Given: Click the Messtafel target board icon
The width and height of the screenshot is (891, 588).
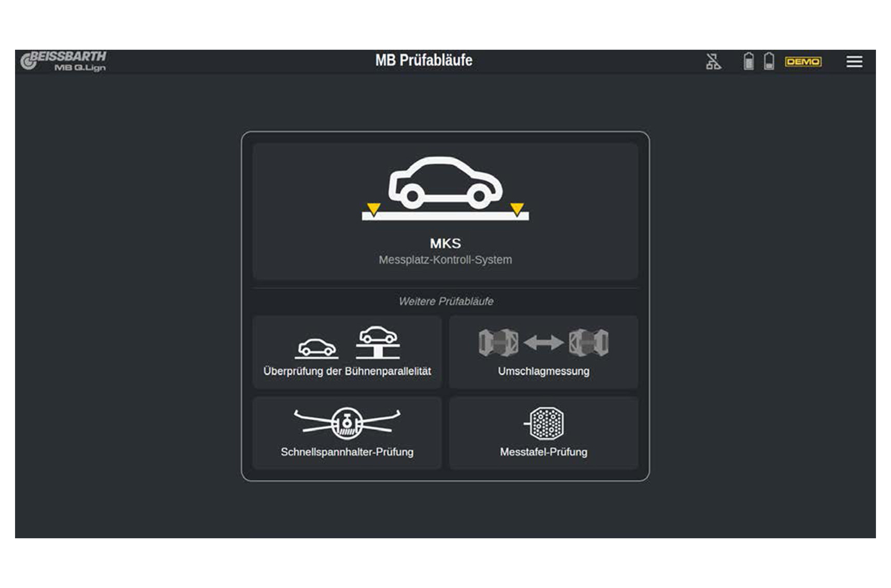Looking at the screenshot, I should pos(545,423).
